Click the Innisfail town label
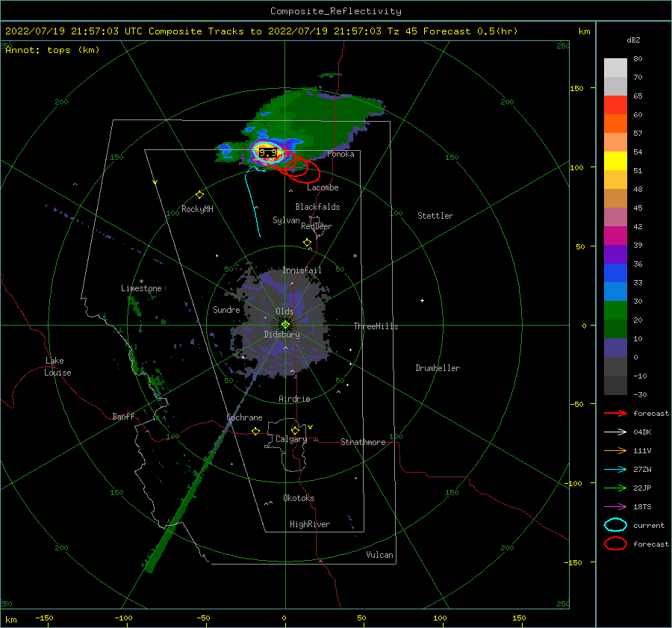The image size is (672, 628). pyautogui.click(x=302, y=270)
